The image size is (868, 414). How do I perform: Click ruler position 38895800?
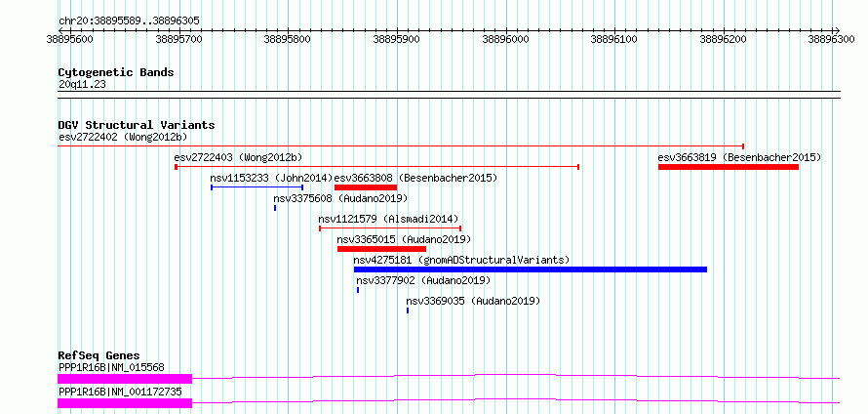(288, 39)
